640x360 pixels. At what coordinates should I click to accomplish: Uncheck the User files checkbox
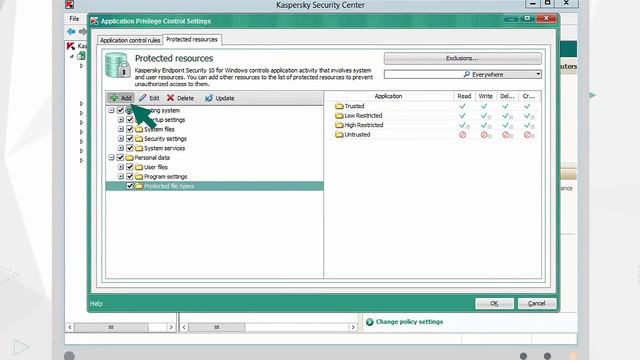coord(130,167)
